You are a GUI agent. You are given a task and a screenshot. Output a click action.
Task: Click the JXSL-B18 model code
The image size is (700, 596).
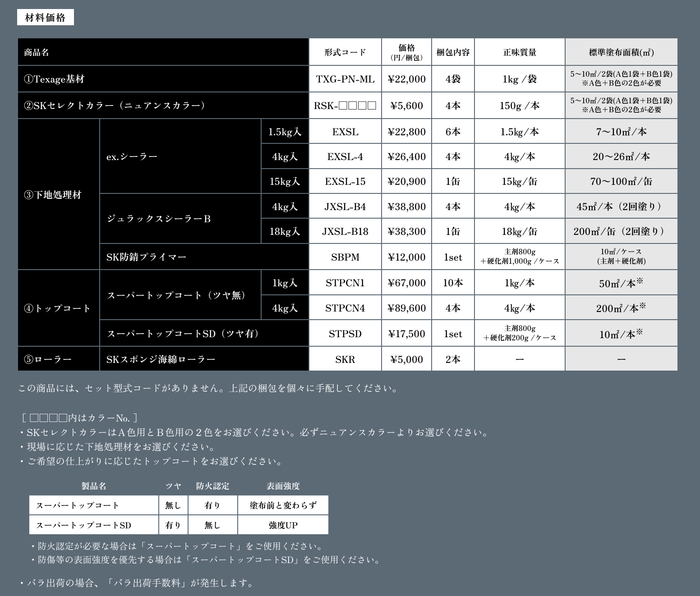pyautogui.click(x=345, y=231)
